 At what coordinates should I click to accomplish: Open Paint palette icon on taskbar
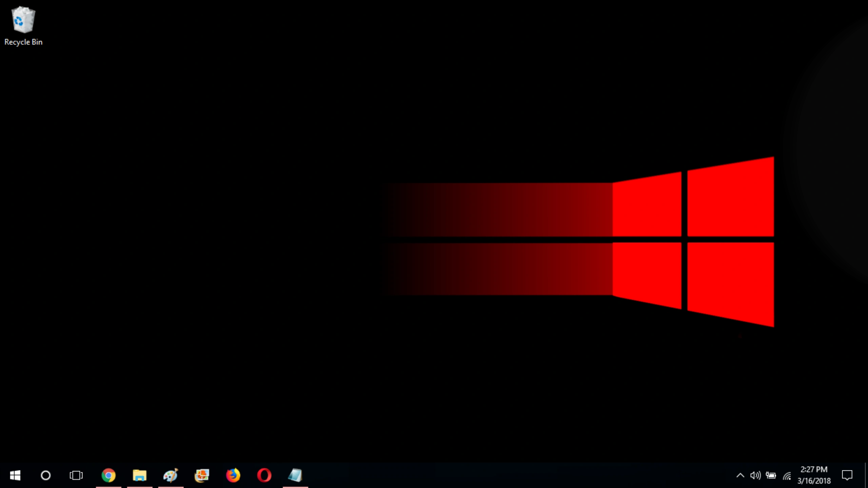[171, 475]
